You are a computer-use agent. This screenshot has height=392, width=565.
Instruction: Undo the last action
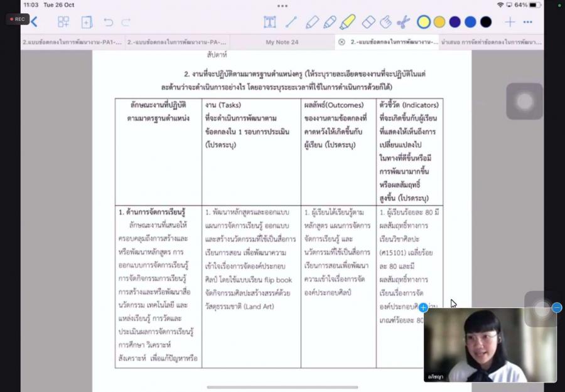click(x=109, y=22)
